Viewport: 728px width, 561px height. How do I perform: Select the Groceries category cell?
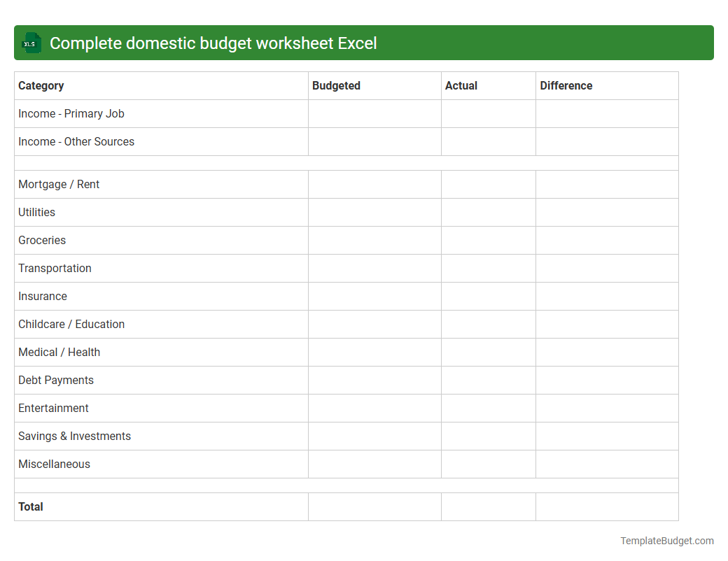(42, 240)
